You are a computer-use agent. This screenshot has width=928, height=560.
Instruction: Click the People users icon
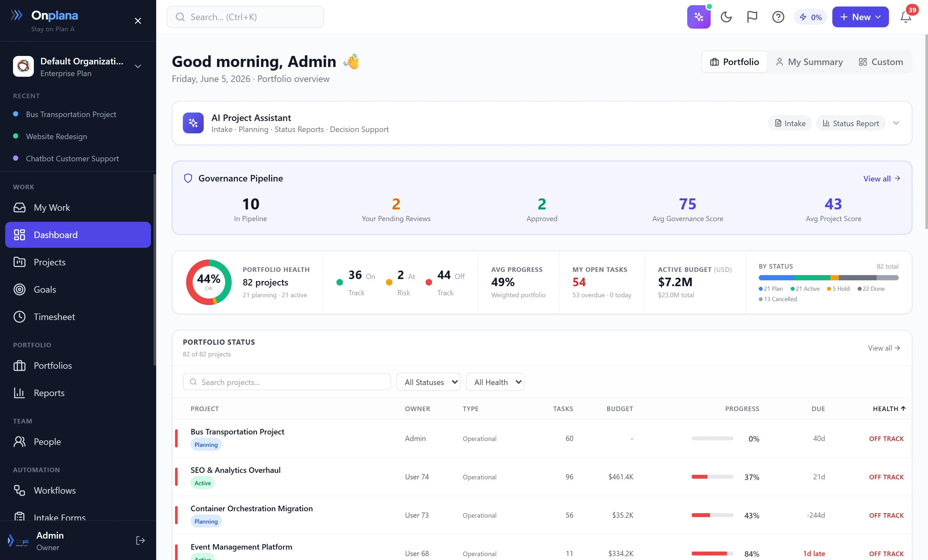[x=20, y=441]
